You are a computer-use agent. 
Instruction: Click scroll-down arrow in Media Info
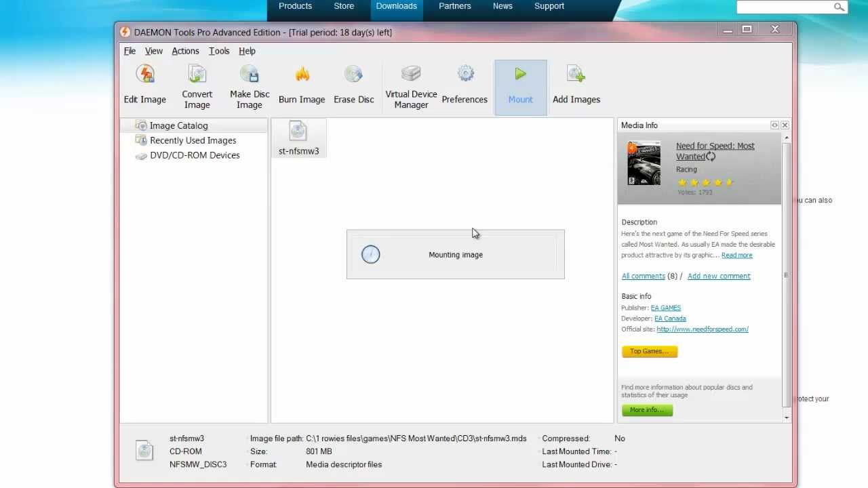(787, 417)
